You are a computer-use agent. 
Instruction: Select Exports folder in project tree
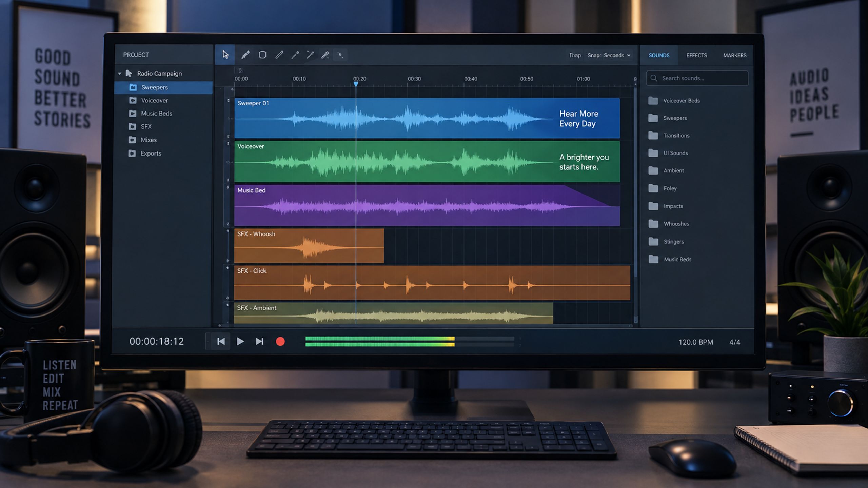coord(145,154)
